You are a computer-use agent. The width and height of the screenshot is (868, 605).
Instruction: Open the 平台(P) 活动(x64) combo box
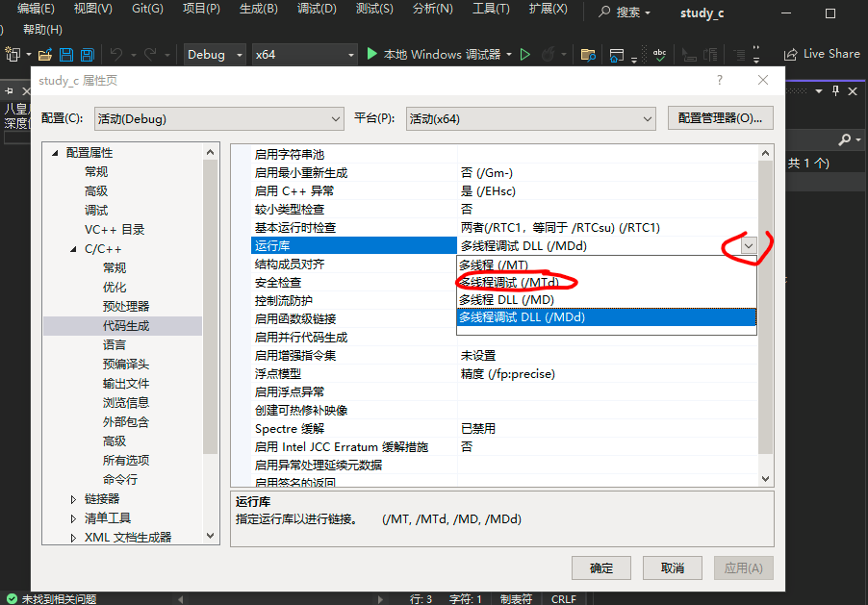(x=530, y=118)
